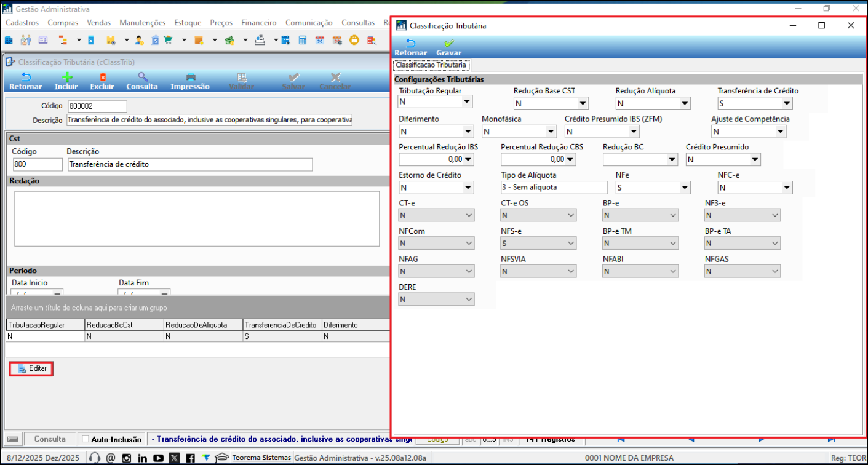Expand the NFe dropdown

click(684, 188)
